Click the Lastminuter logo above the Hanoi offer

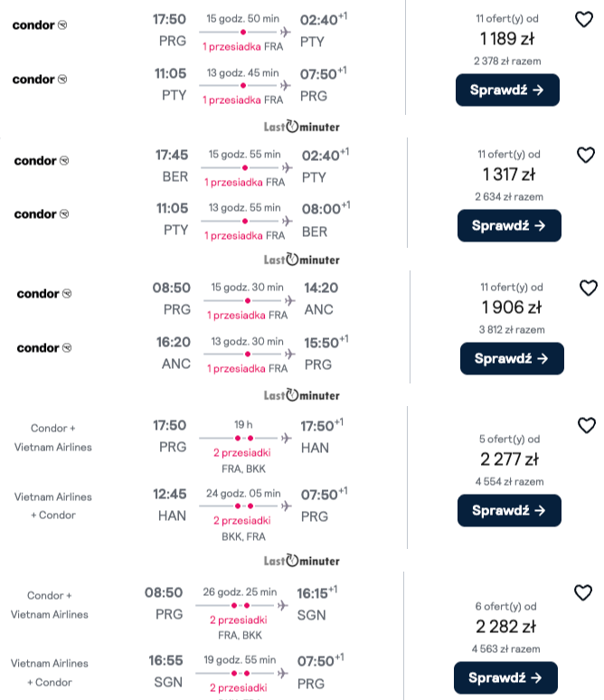302,395
